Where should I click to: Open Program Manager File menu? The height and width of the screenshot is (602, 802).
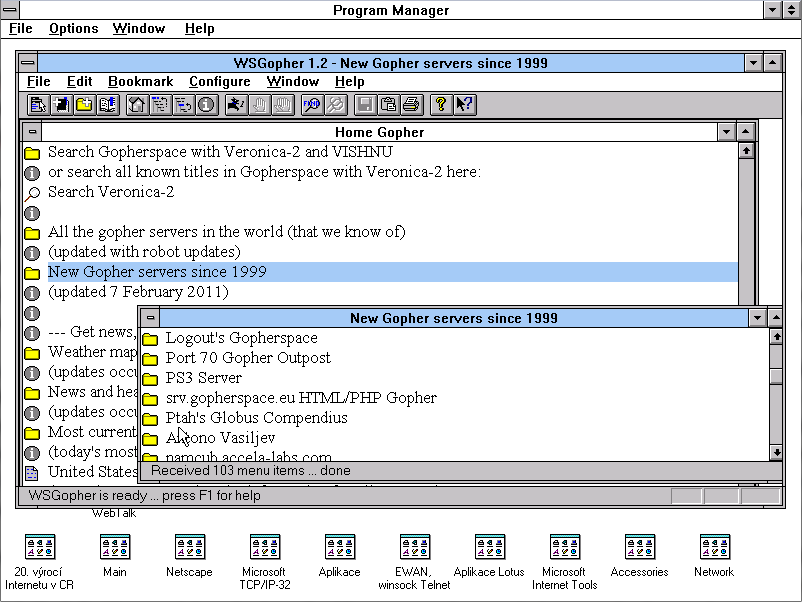20,29
